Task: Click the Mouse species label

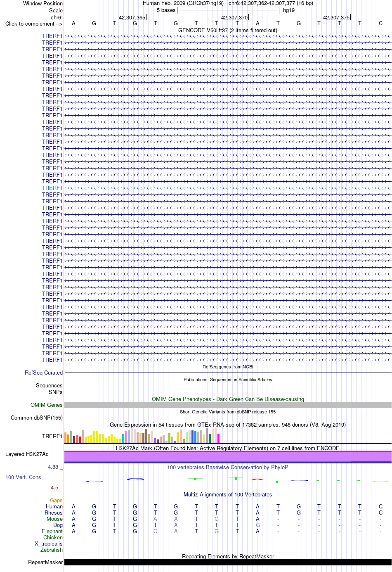Action: [x=54, y=519]
